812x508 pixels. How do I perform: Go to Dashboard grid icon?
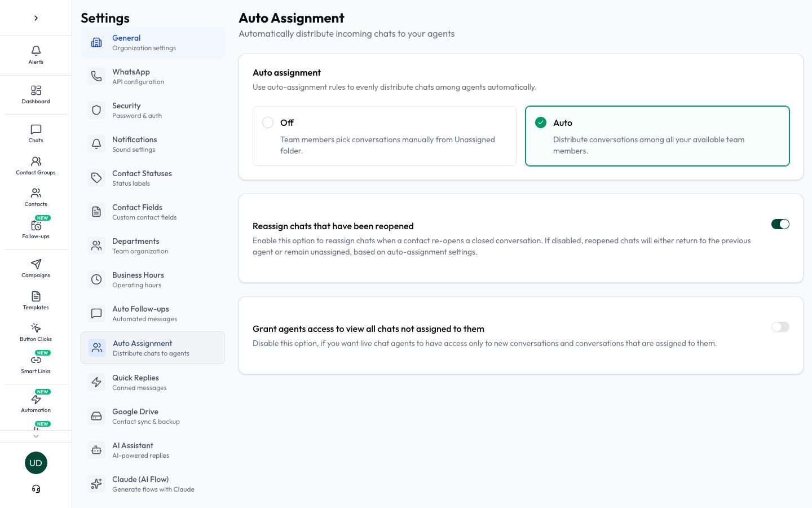36,90
